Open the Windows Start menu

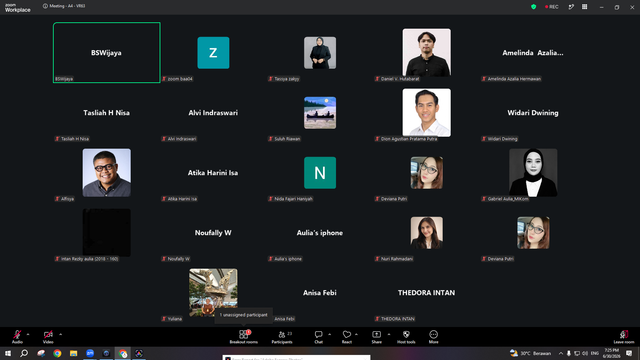[x=8, y=353]
